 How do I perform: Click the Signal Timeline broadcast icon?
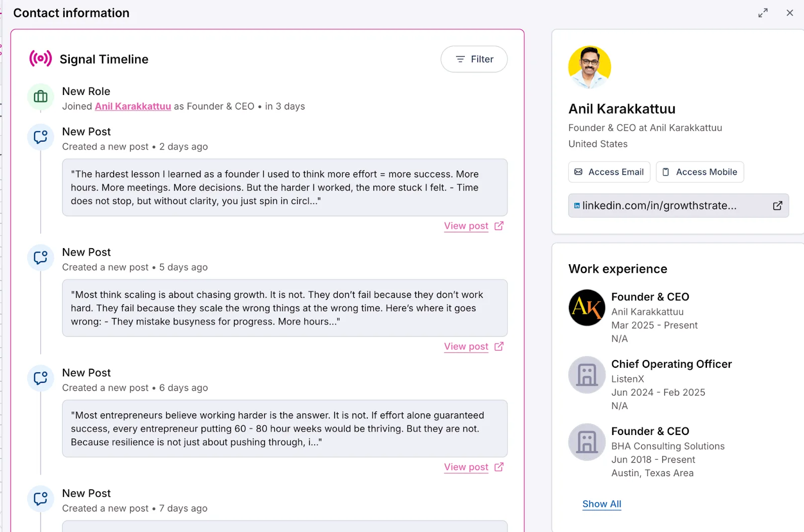point(41,59)
